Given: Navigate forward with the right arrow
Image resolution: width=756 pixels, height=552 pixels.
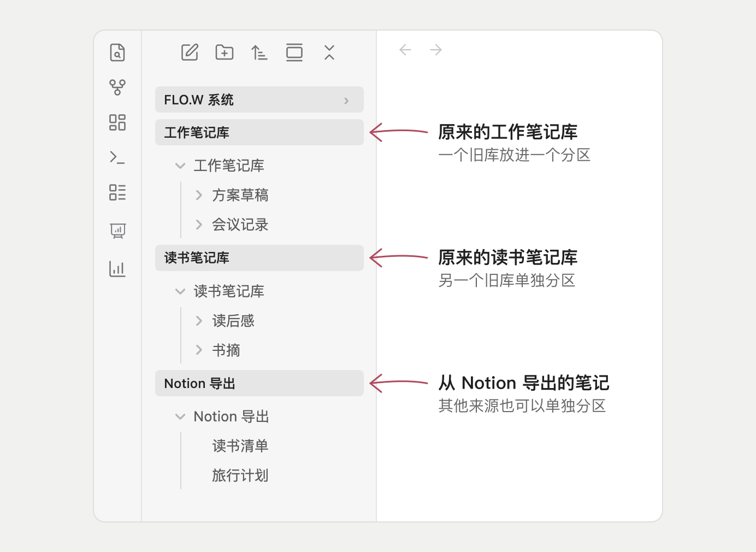Looking at the screenshot, I should [x=436, y=50].
